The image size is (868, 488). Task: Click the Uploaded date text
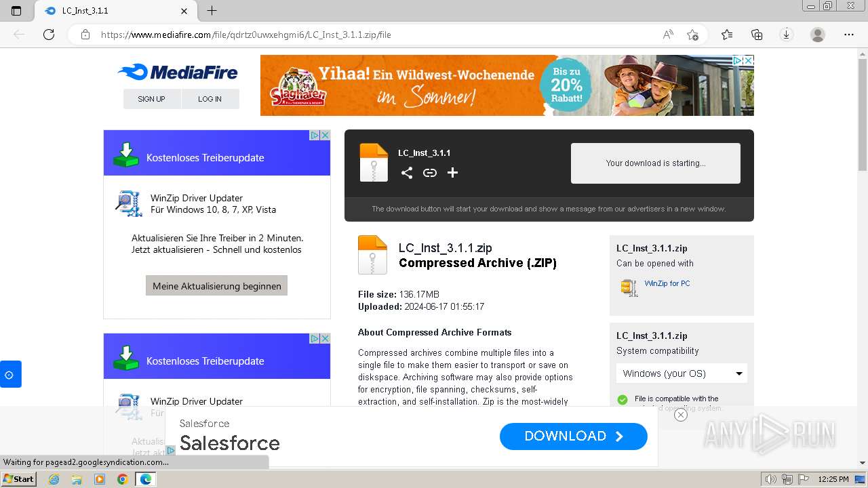421,306
